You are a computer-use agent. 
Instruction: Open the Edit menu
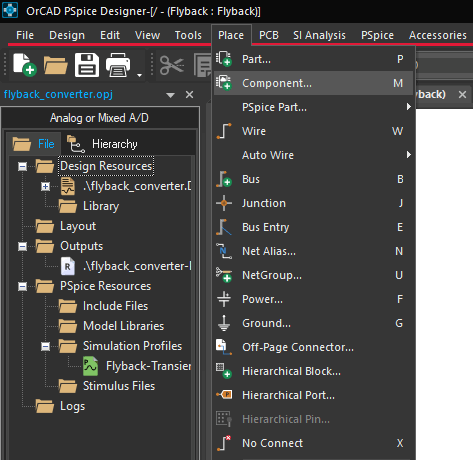click(x=110, y=35)
